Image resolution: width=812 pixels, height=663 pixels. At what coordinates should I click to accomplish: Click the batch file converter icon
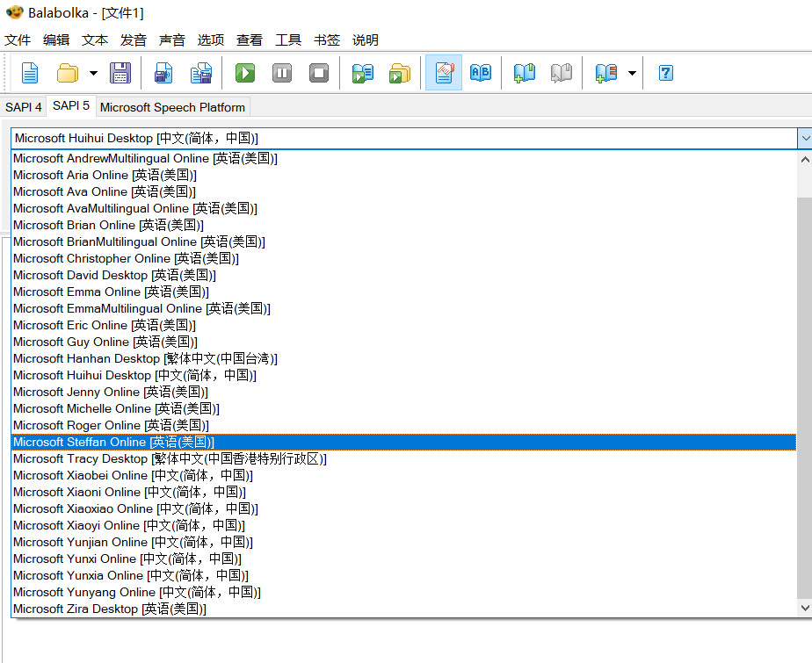click(x=400, y=73)
